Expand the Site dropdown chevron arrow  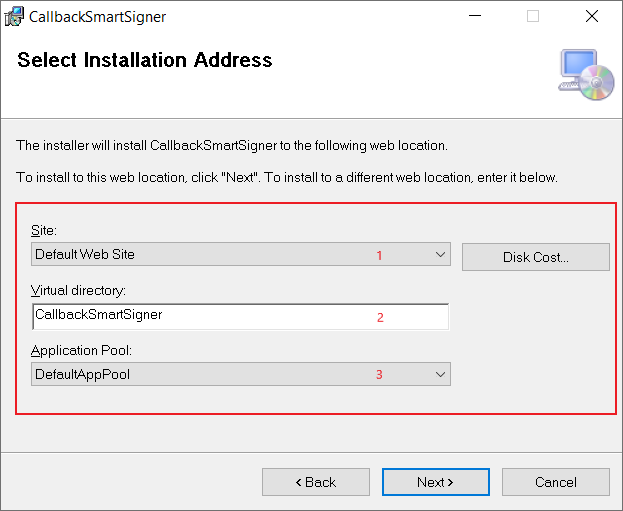[440, 254]
